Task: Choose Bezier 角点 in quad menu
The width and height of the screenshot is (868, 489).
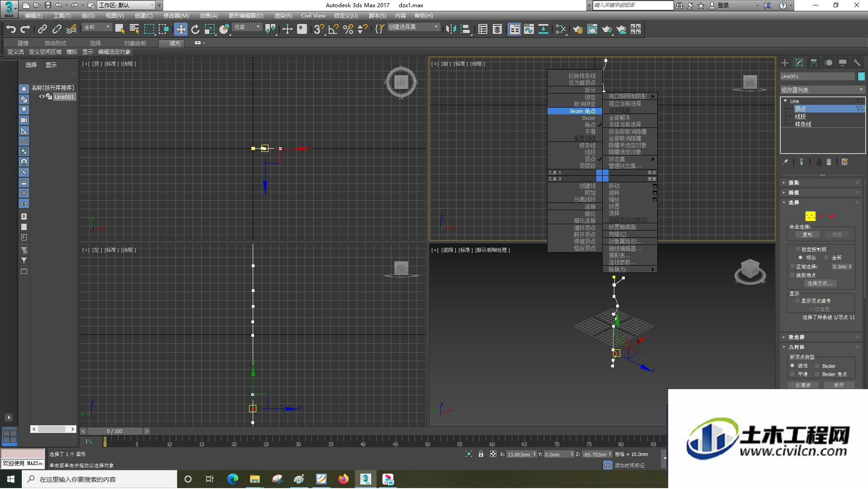Action: click(575, 111)
